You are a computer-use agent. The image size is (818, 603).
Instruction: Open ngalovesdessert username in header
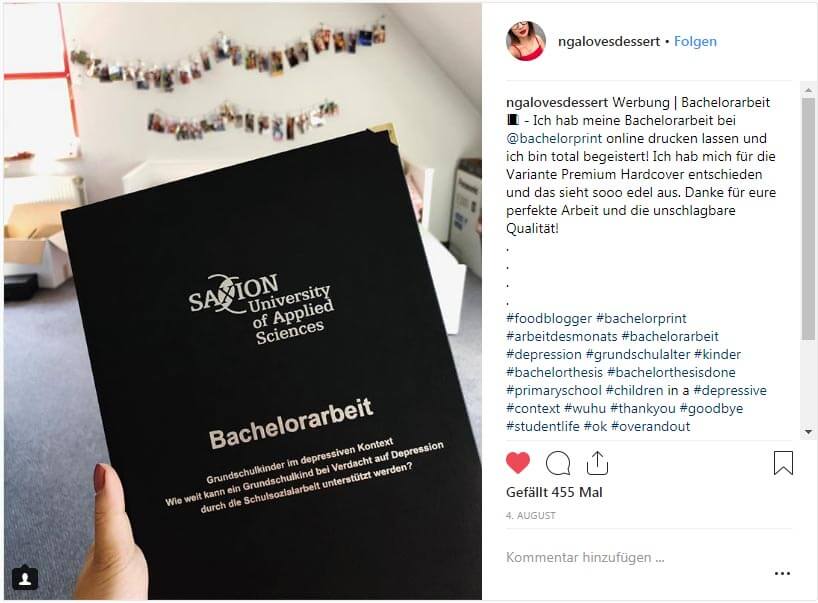point(609,41)
